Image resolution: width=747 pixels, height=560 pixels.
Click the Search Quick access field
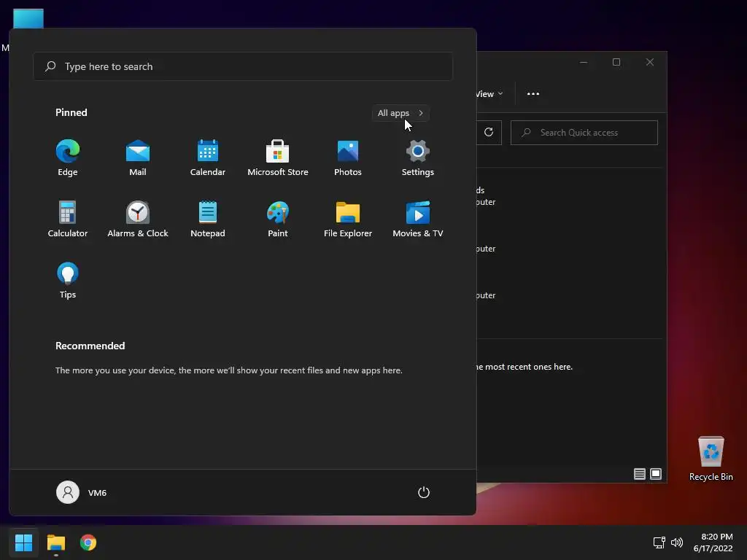click(x=584, y=133)
